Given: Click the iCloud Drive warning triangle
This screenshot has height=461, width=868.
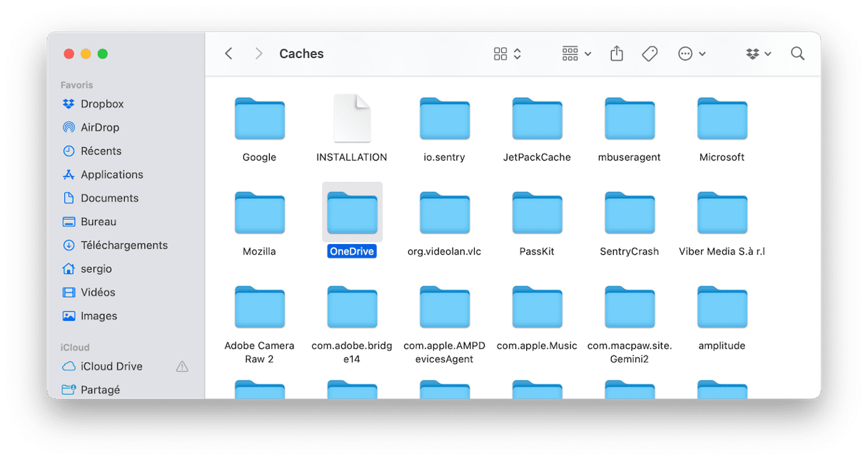Looking at the screenshot, I should [182, 367].
